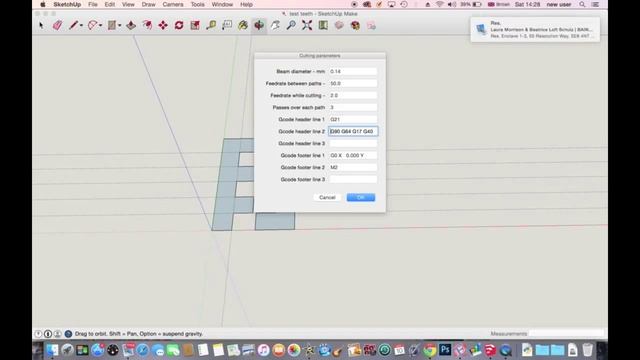Select the Rectangle shape tool
Image resolution: width=640 pixels, height=360 pixels.
[x=112, y=25]
